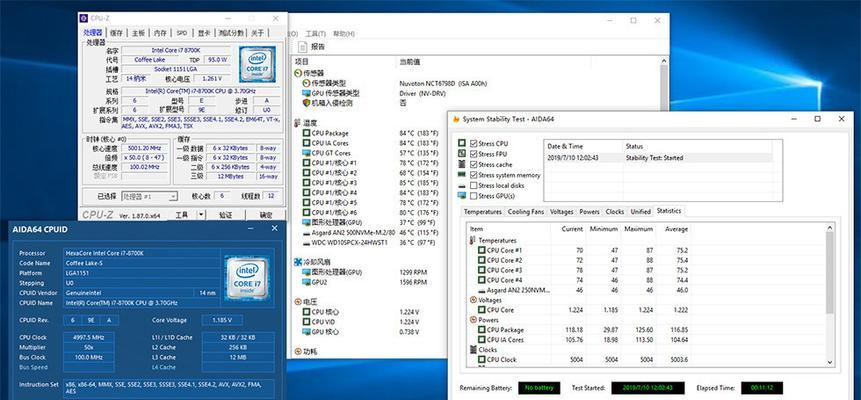Open the 帮助(H) menu in AIDA64
861x400 pixels.
click(x=344, y=34)
